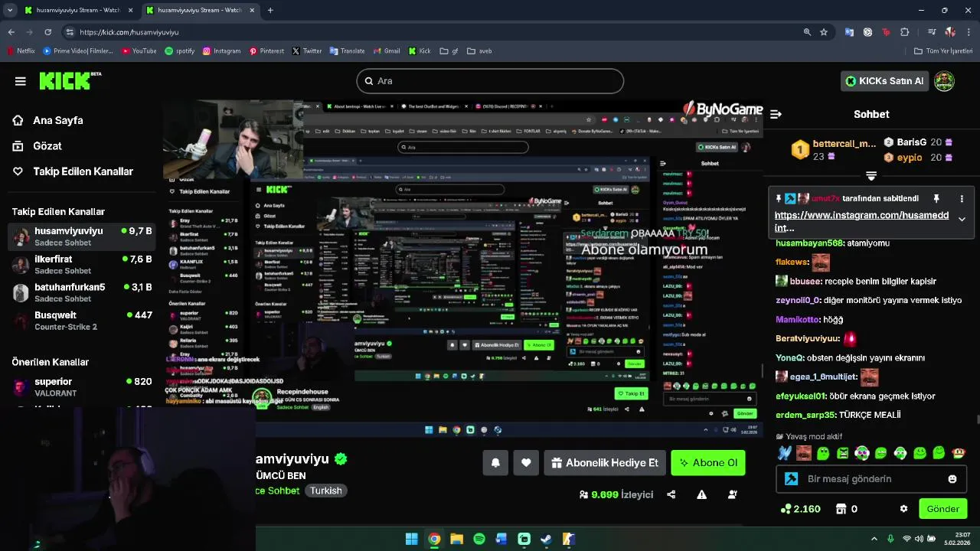Screen dimensions: 980x551
Task: Open Spotify from taskbar
Action: pyautogui.click(x=479, y=539)
